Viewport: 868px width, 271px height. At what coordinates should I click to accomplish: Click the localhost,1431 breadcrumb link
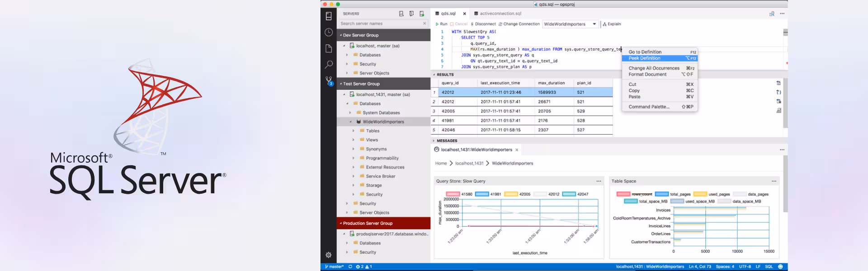tap(469, 164)
